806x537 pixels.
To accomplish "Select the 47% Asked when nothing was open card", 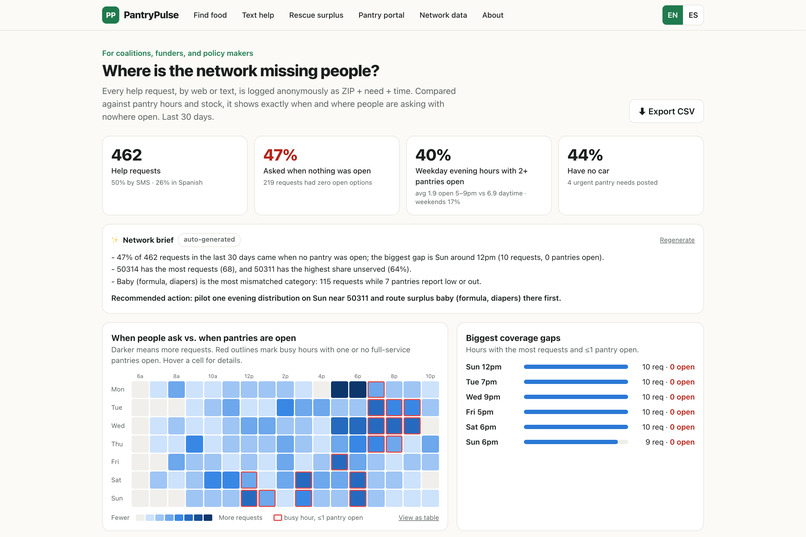I will (x=327, y=175).
